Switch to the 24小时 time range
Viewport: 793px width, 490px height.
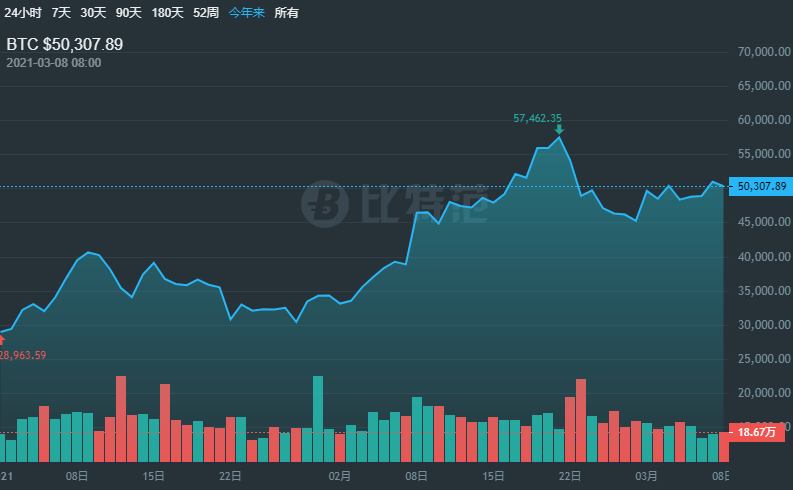pos(22,13)
